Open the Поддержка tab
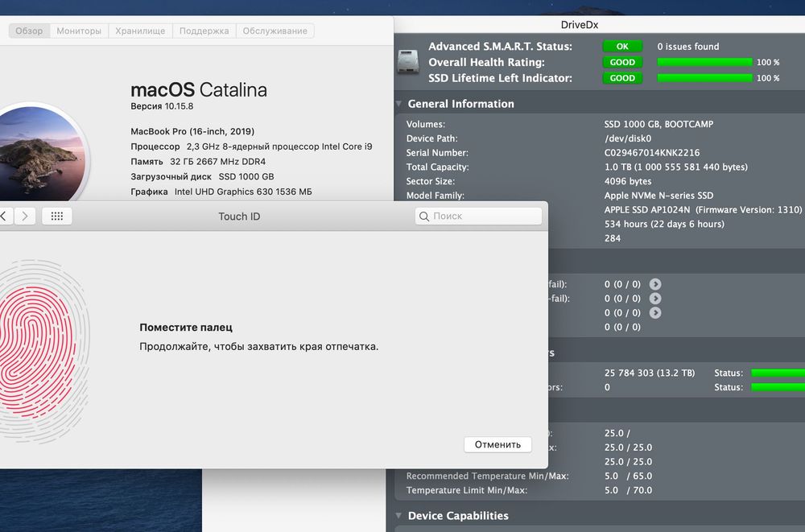The image size is (805, 532). pyautogui.click(x=204, y=31)
